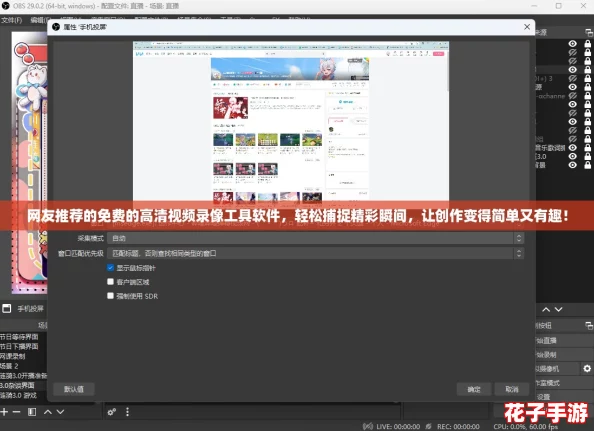Select the 网课录制 scene
The width and height of the screenshot is (594, 431).
[13, 356]
